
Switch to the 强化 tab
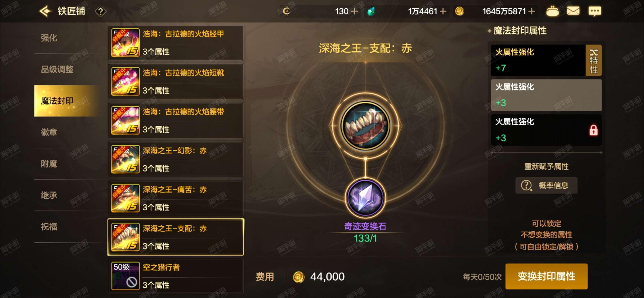[49, 38]
